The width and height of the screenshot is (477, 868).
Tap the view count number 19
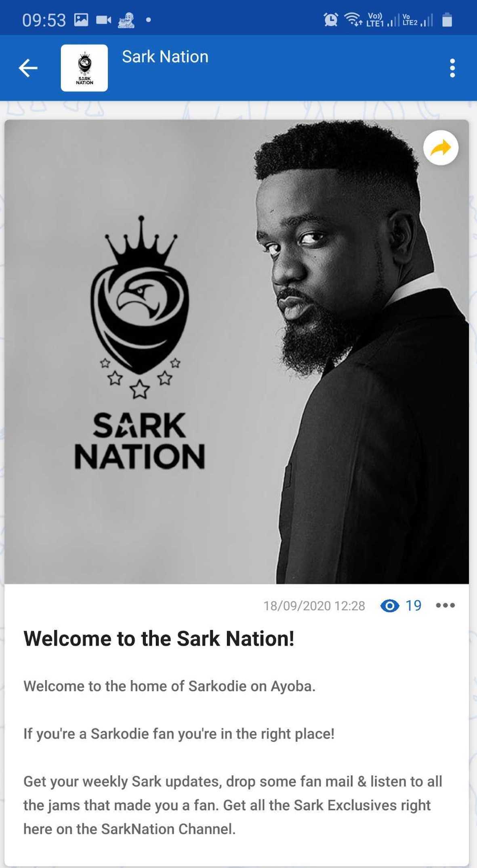(x=414, y=605)
